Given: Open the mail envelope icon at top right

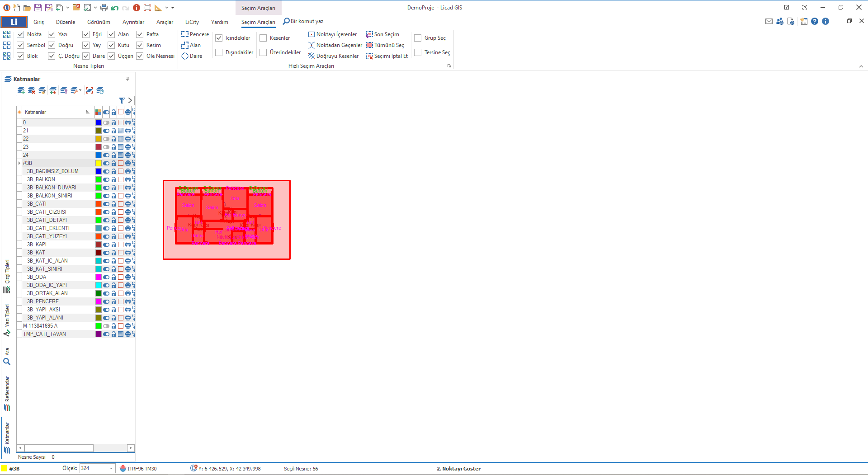Looking at the screenshot, I should point(769,21).
